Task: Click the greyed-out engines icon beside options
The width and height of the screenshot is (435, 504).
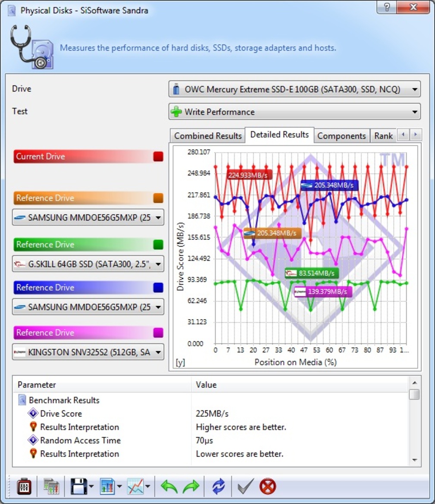Action: tap(51, 487)
